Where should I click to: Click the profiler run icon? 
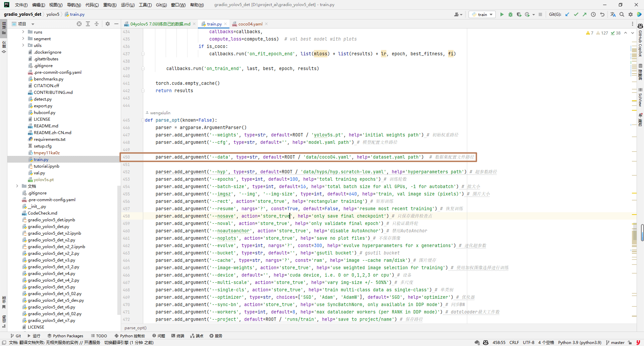[527, 14]
